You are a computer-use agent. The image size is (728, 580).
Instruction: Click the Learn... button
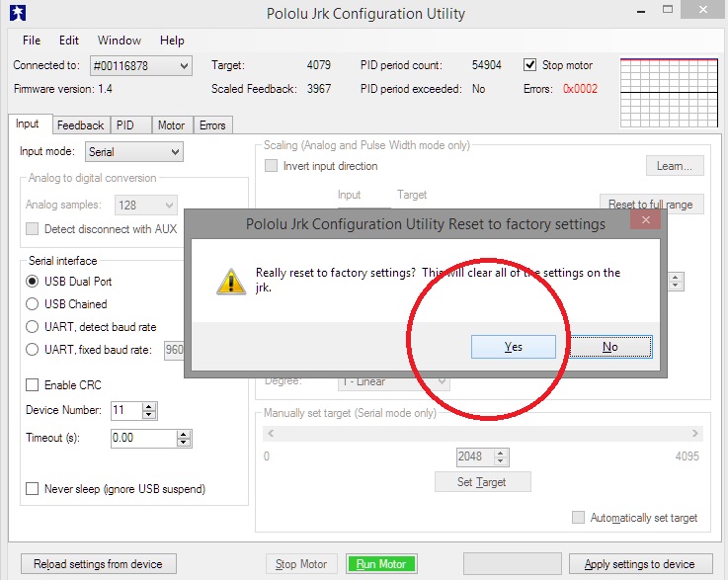675,166
